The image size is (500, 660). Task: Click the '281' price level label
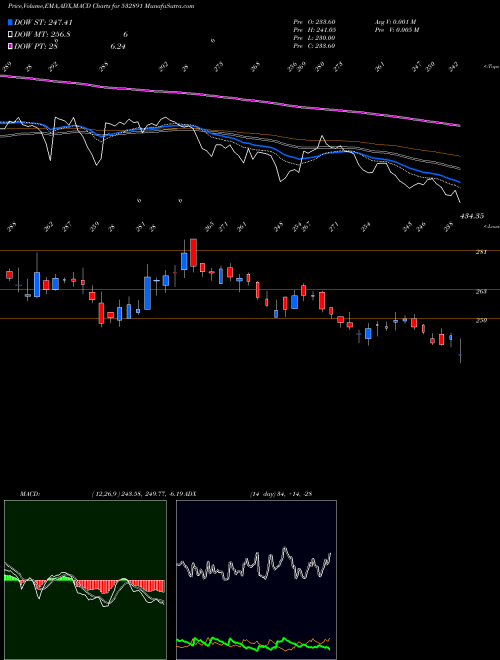coord(481,252)
